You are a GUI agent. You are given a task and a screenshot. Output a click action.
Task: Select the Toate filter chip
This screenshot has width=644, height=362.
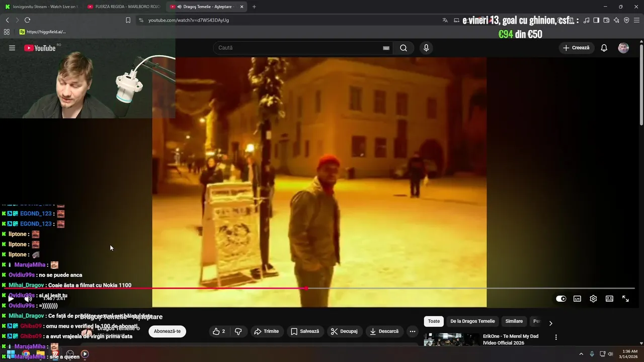(x=434, y=321)
